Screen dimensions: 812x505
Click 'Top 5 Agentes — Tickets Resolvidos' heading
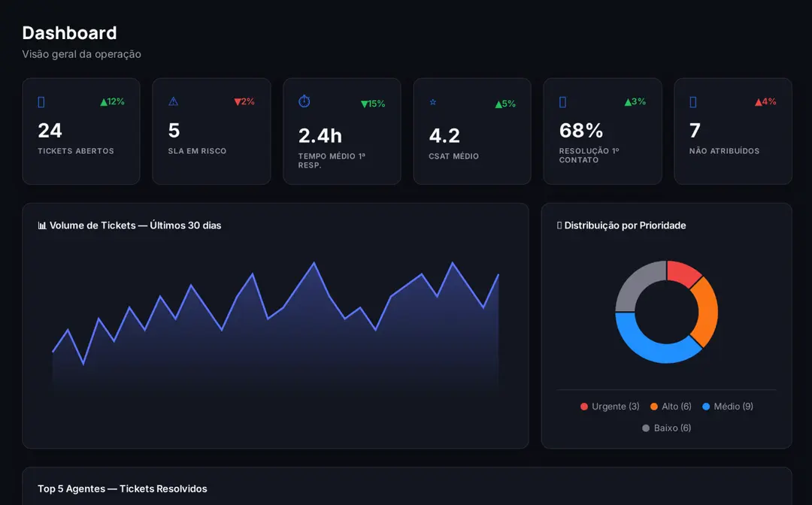pos(123,489)
